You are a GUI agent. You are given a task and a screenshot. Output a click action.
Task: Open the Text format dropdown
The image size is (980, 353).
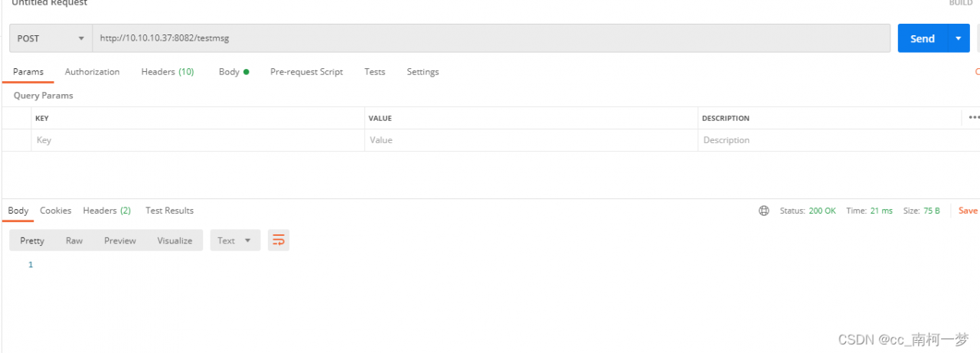235,240
